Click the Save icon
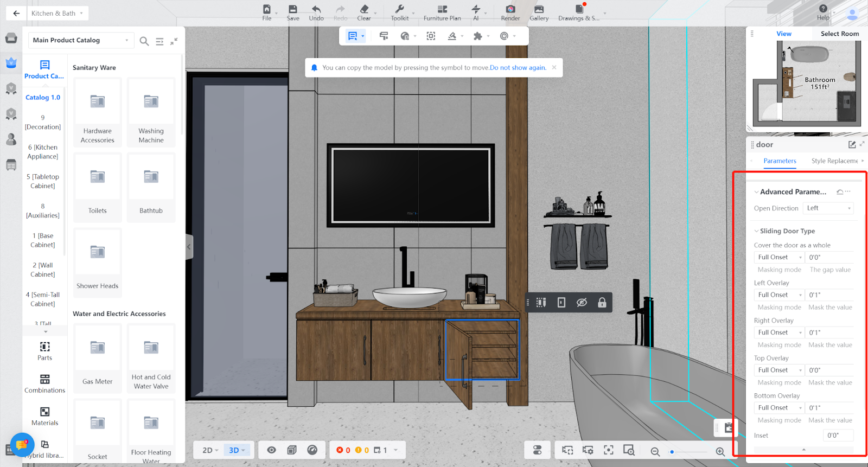The width and height of the screenshot is (868, 467). click(293, 9)
